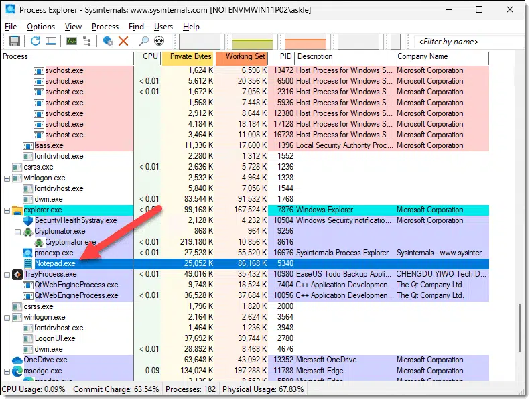
Task: Click the Notepad.exe notepad icon
Action: (28, 263)
